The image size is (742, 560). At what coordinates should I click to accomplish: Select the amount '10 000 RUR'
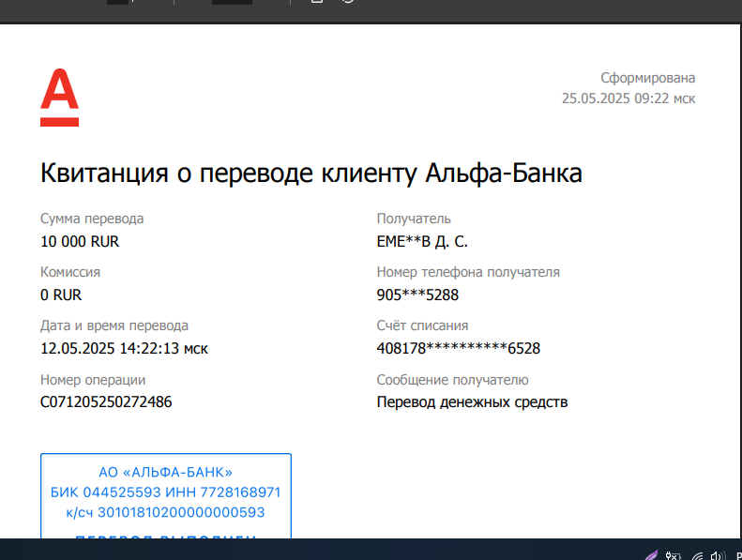click(x=80, y=241)
